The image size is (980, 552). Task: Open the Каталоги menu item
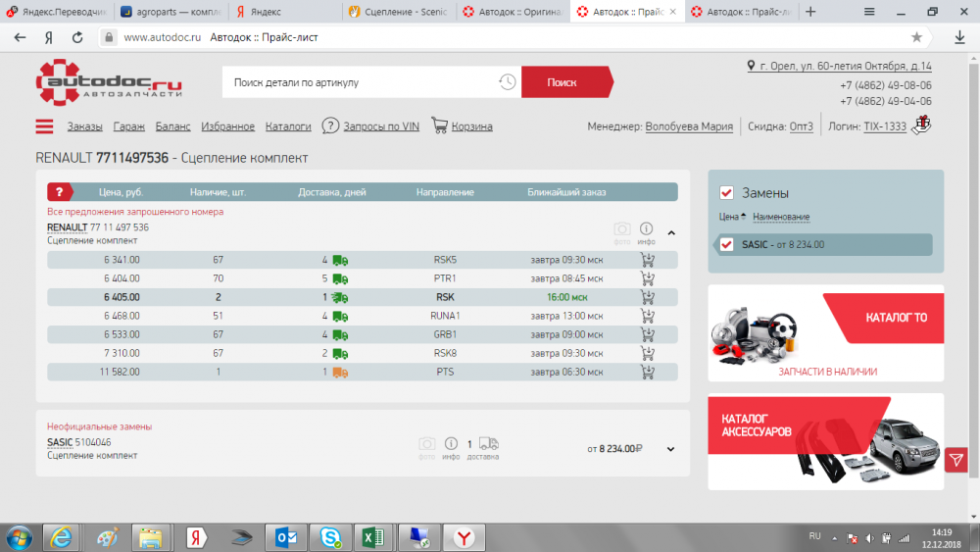(288, 126)
